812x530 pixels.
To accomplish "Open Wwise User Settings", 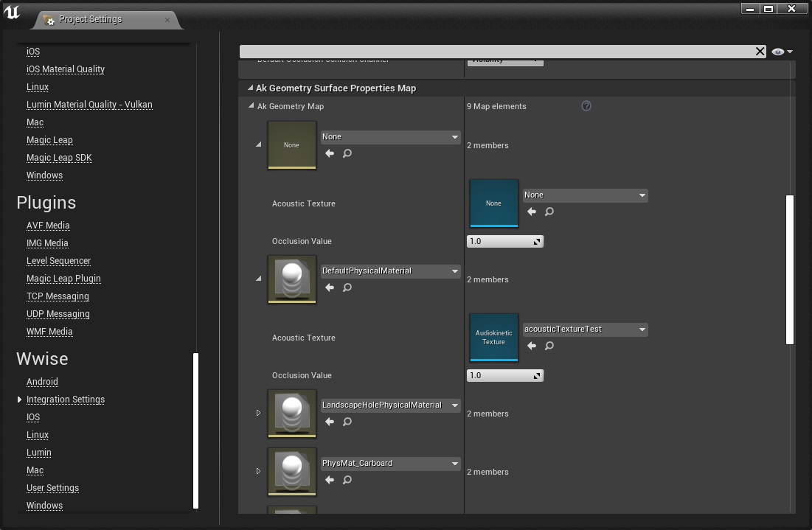I will 52,487.
